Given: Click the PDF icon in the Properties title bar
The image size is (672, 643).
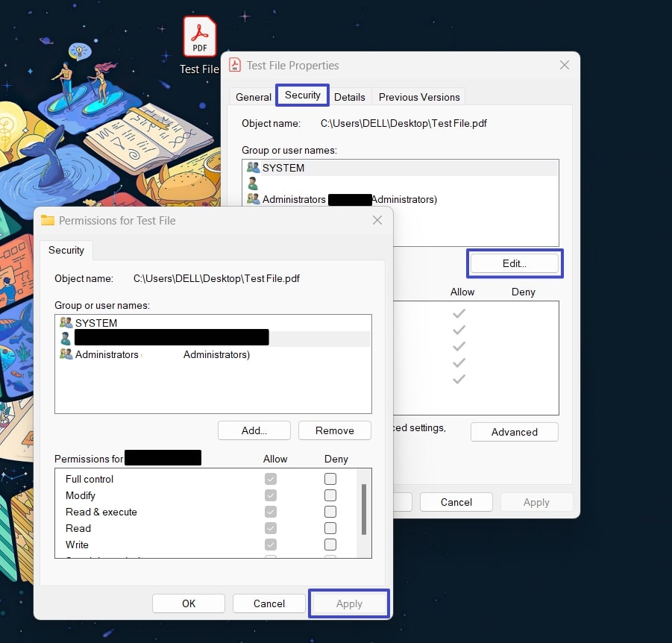Looking at the screenshot, I should pos(233,65).
